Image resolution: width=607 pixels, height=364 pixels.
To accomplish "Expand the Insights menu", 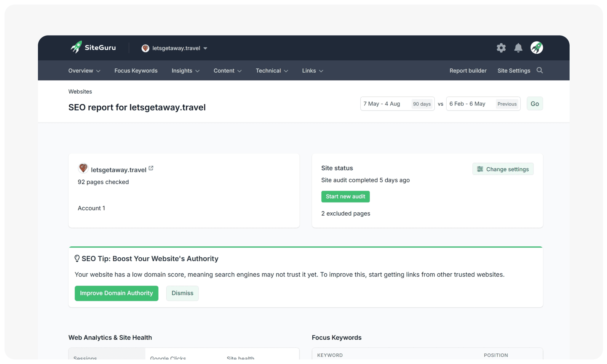I will tap(185, 70).
